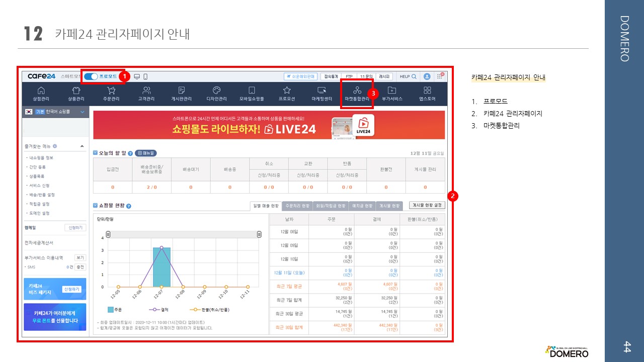This screenshot has width=644, height=362.
Task: Open 게시판관리 note icon menu
Action: coord(182,94)
